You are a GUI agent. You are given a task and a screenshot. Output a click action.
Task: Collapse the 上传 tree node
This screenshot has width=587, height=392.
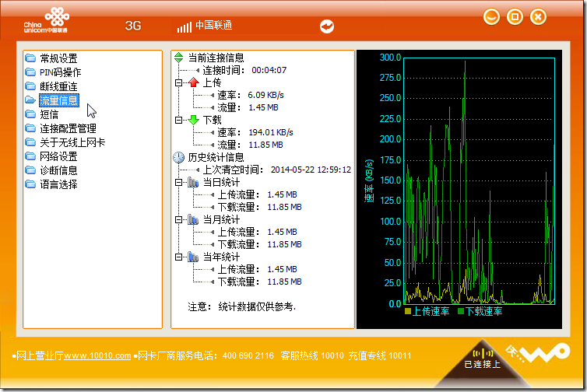pos(179,82)
